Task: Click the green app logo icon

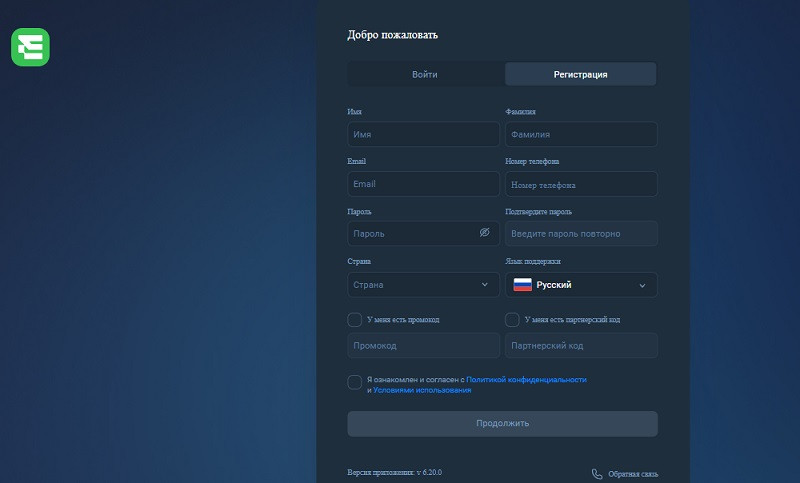Action: (x=30, y=48)
